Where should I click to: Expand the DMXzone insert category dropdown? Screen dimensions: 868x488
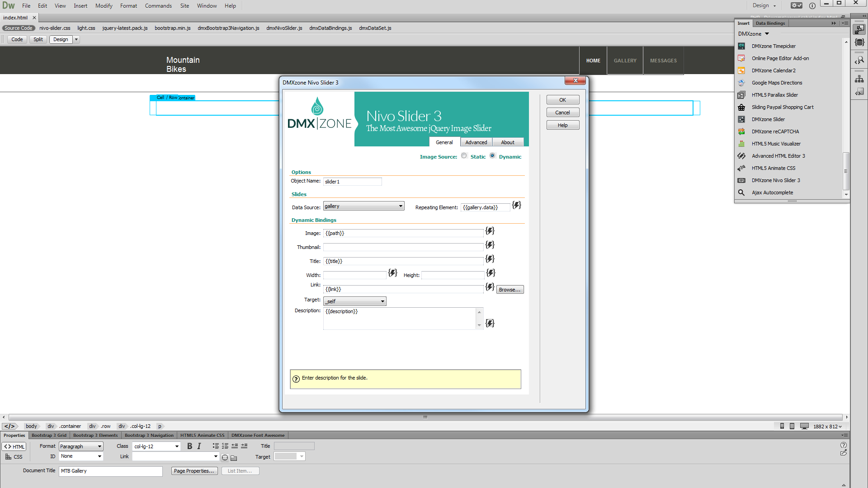[x=767, y=34]
